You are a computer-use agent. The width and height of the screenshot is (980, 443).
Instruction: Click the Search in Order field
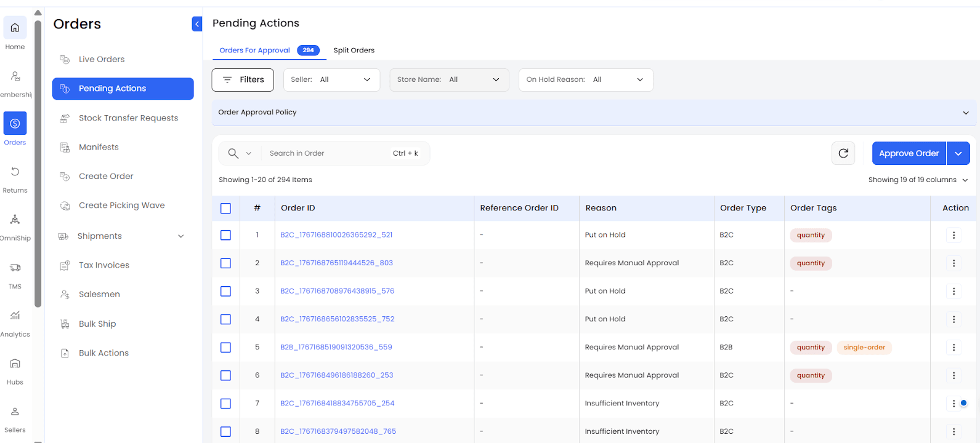[x=326, y=153]
